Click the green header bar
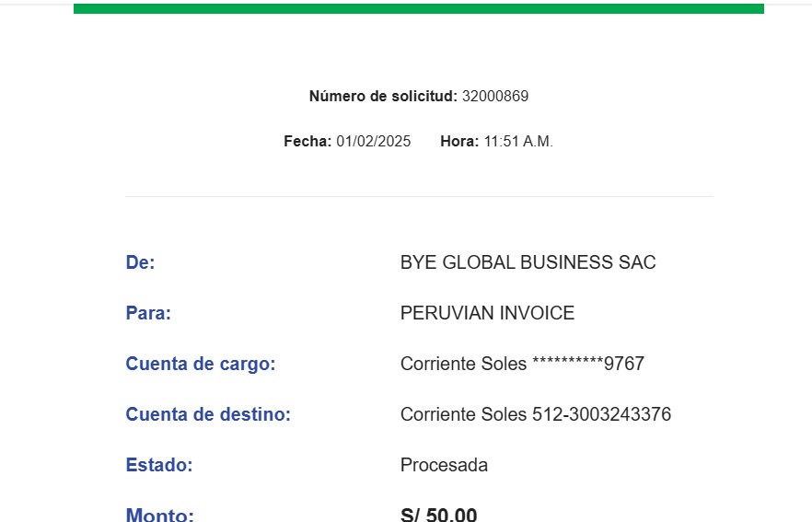 click(418, 8)
